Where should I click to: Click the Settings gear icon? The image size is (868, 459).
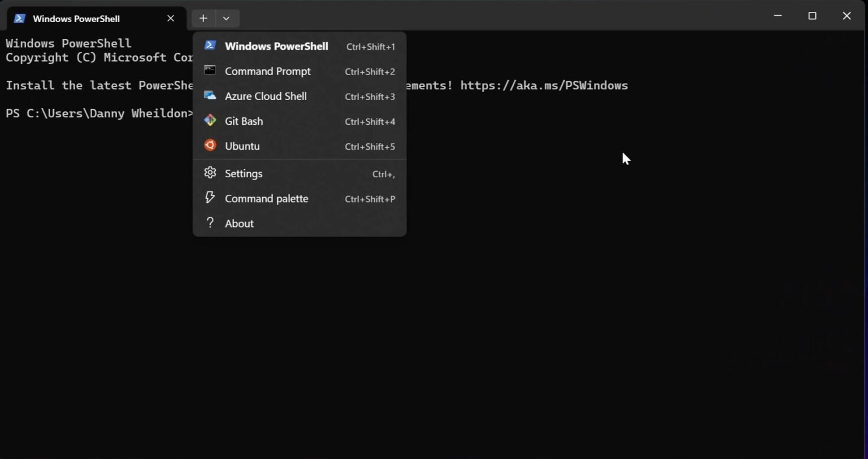coord(210,173)
